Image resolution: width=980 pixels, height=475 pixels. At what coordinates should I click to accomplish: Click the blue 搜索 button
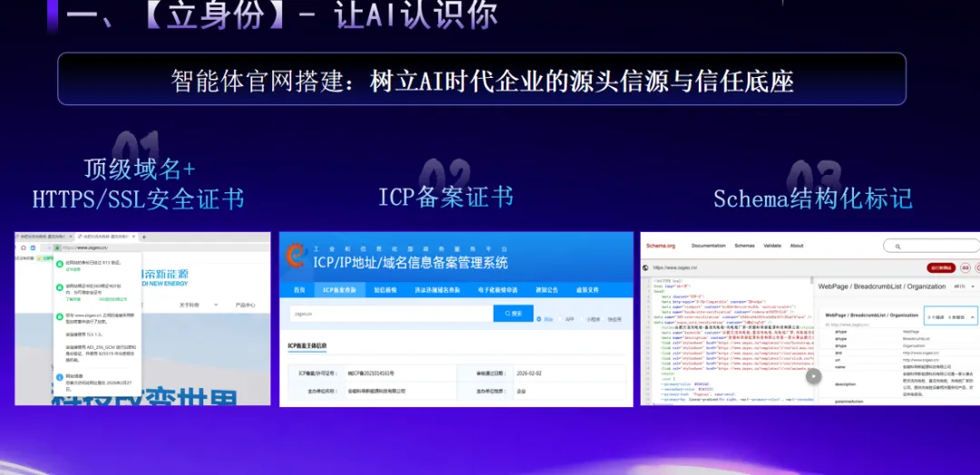(513, 314)
